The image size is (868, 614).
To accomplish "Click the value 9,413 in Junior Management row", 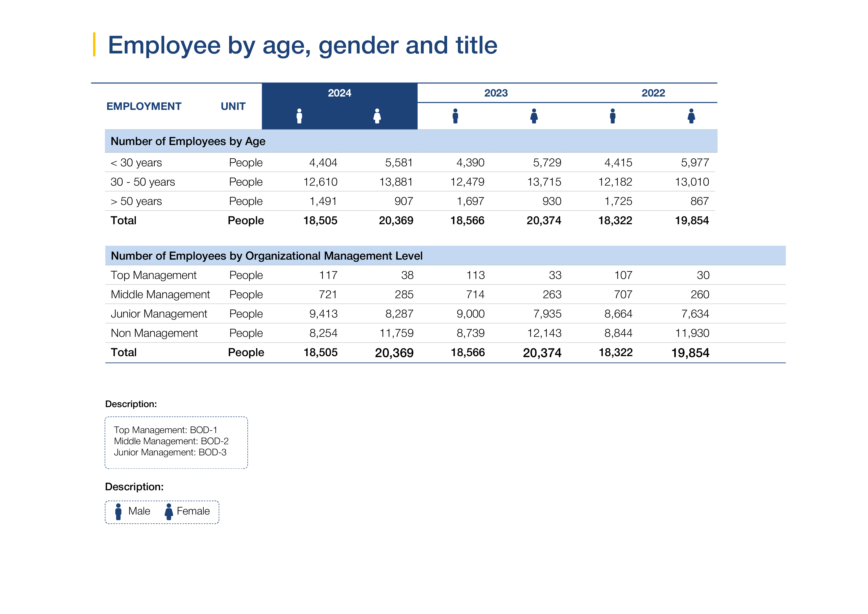I will tap(323, 314).
